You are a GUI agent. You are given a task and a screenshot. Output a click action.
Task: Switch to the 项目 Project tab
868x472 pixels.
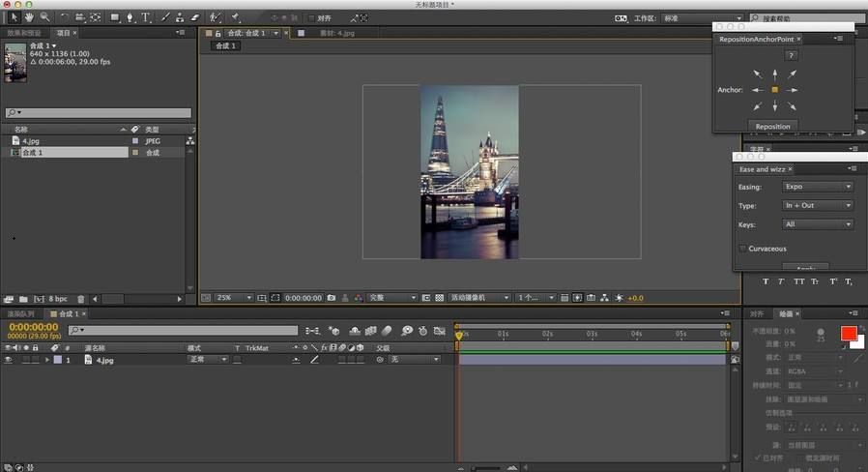(63, 33)
